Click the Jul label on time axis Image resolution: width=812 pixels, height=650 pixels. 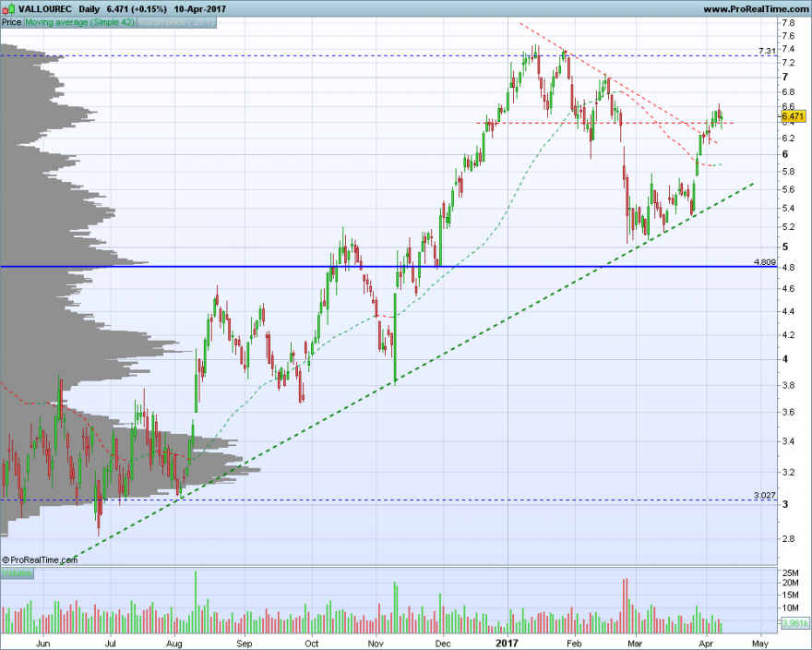coord(111,644)
